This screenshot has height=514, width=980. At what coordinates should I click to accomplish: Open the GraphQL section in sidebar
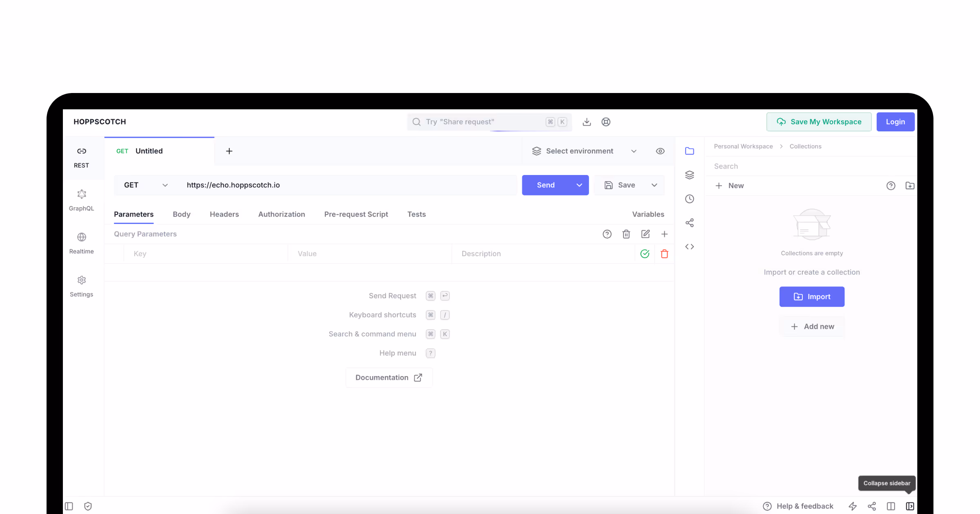[x=81, y=200]
